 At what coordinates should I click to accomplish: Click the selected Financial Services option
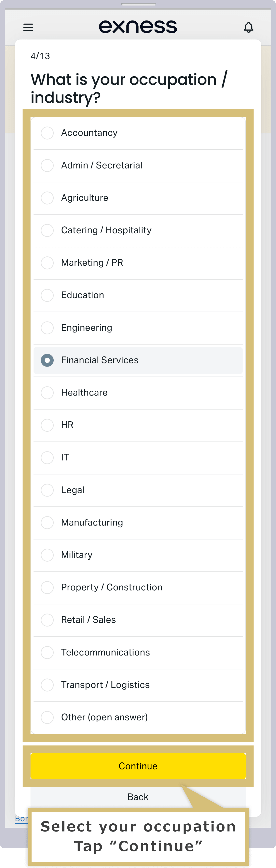pos(138,360)
